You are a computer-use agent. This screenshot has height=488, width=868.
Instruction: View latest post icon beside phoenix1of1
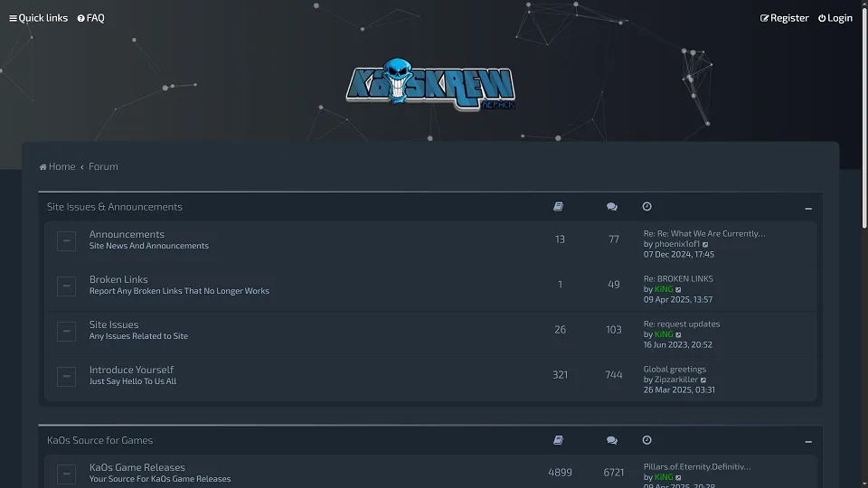pyautogui.click(x=705, y=245)
